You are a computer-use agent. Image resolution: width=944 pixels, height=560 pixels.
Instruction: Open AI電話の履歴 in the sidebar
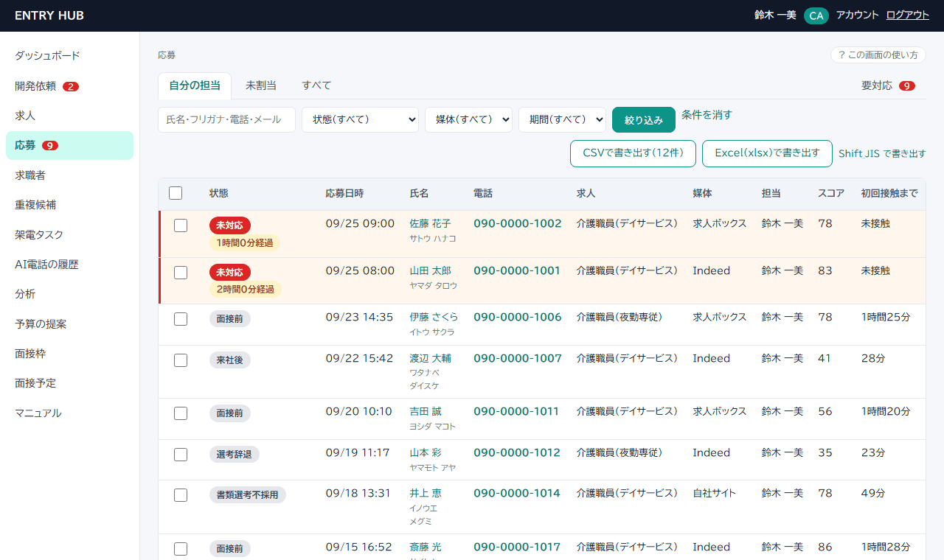(69, 265)
